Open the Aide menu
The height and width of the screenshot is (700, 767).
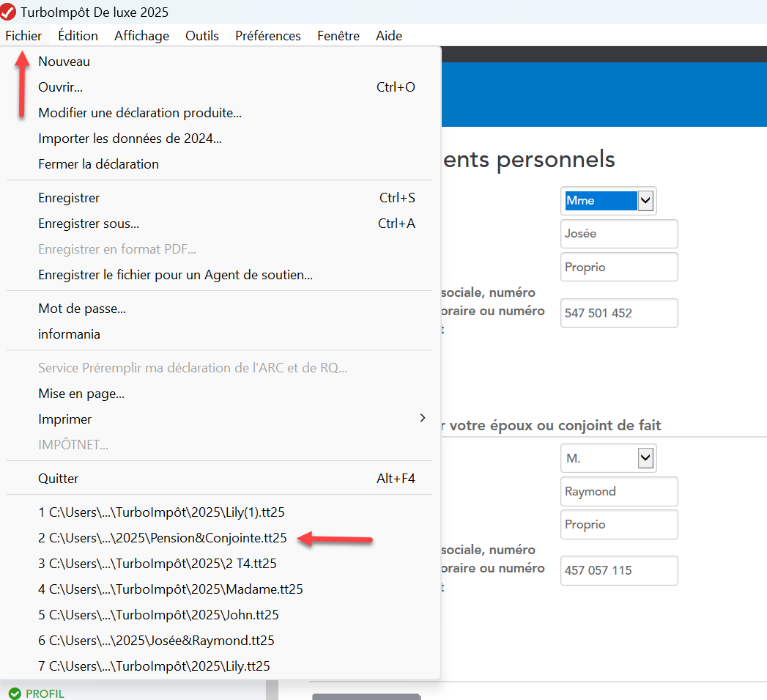point(389,36)
